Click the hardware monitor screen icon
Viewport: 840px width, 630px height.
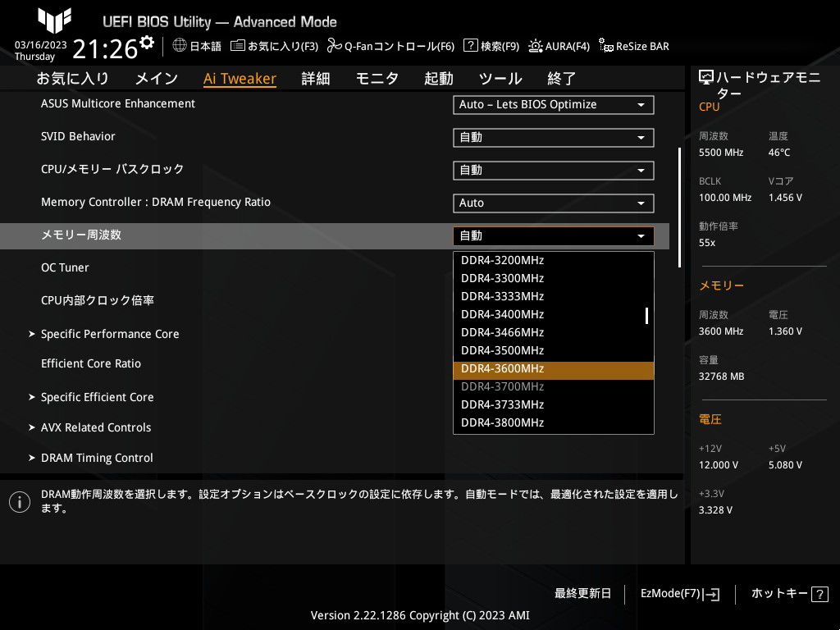(706, 78)
